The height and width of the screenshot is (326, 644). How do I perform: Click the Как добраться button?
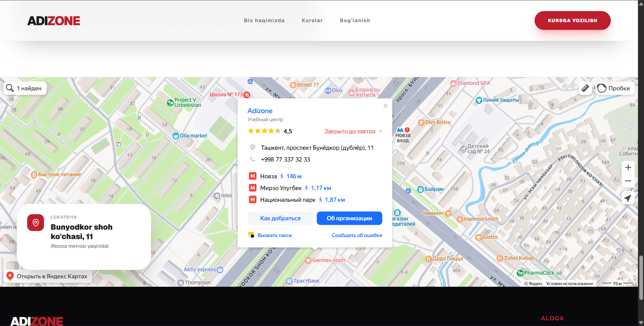pos(280,218)
